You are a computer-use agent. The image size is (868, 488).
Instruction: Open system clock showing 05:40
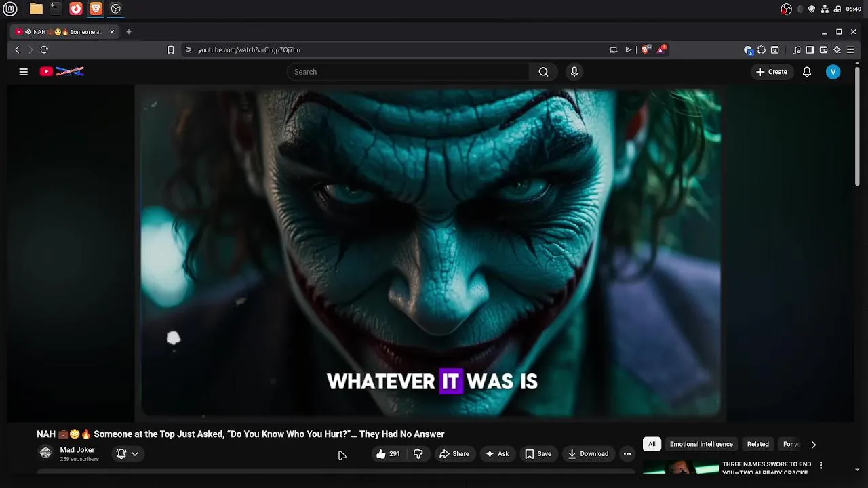tap(854, 9)
